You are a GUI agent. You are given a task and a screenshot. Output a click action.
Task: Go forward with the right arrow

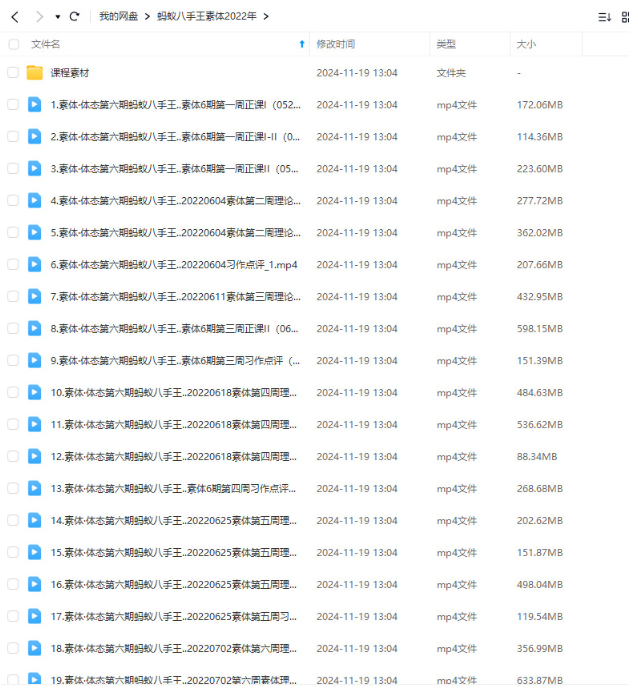click(40, 17)
